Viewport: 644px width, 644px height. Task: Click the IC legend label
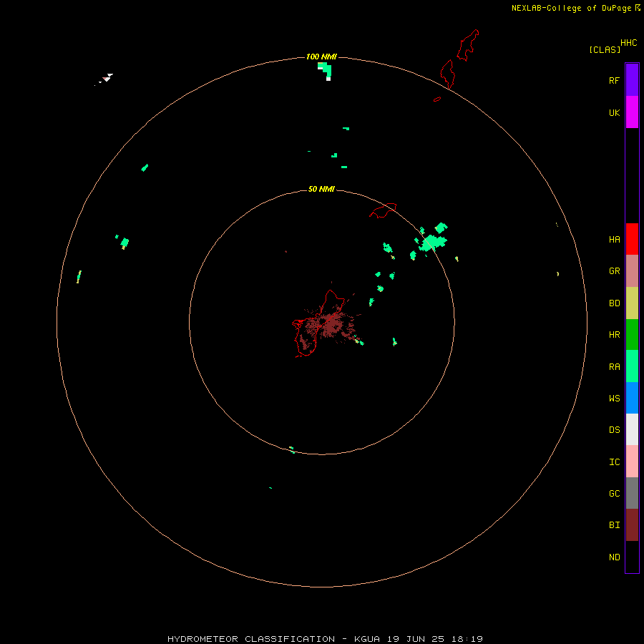[614, 462]
